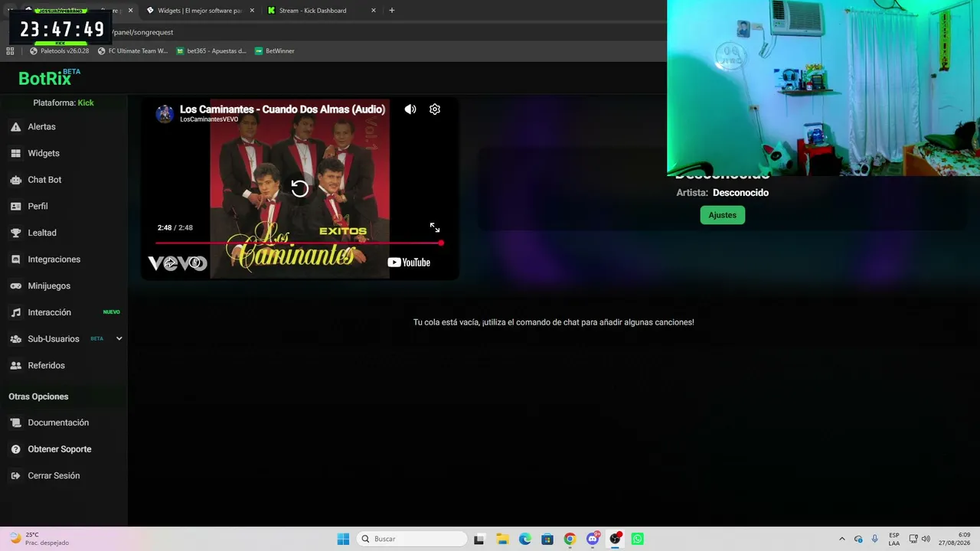Select the Chat Bot robot icon
This screenshot has width=980, height=551.
15,180
